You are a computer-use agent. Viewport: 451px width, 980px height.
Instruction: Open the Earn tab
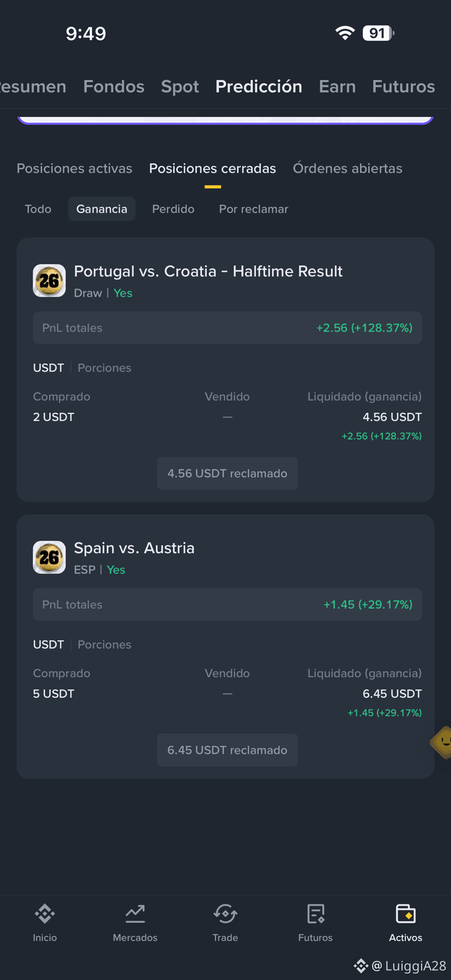click(x=337, y=87)
